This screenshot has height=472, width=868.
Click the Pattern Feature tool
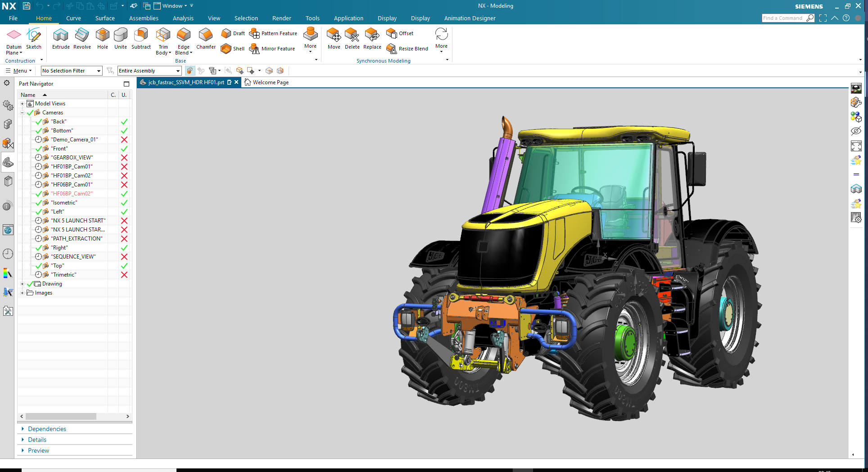pos(274,33)
